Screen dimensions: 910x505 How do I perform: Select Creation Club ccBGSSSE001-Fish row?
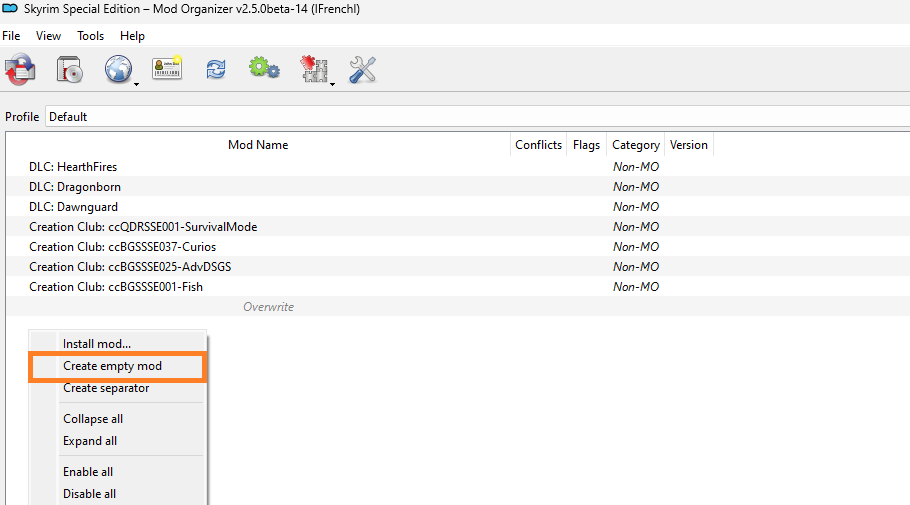pos(458,287)
